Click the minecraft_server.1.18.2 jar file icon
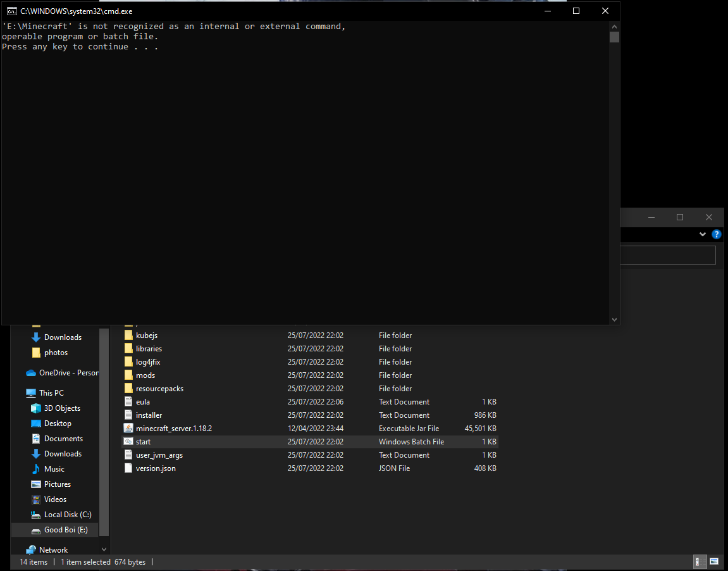The height and width of the screenshot is (571, 728). [x=130, y=428]
